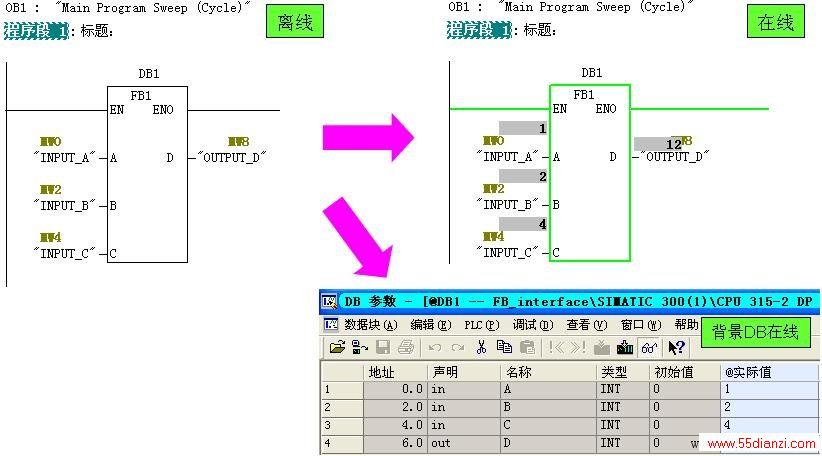The width and height of the screenshot is (822, 456).
Task: Click the 初始值 column header
Action: pos(686,372)
